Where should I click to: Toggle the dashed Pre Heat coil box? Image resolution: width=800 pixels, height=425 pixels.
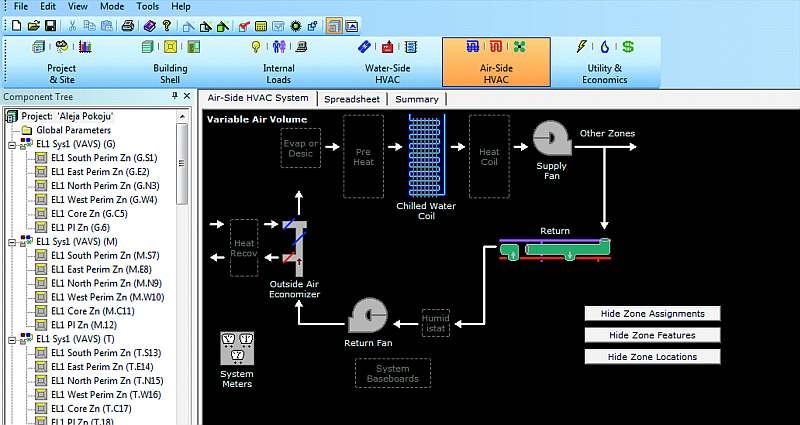(x=363, y=157)
